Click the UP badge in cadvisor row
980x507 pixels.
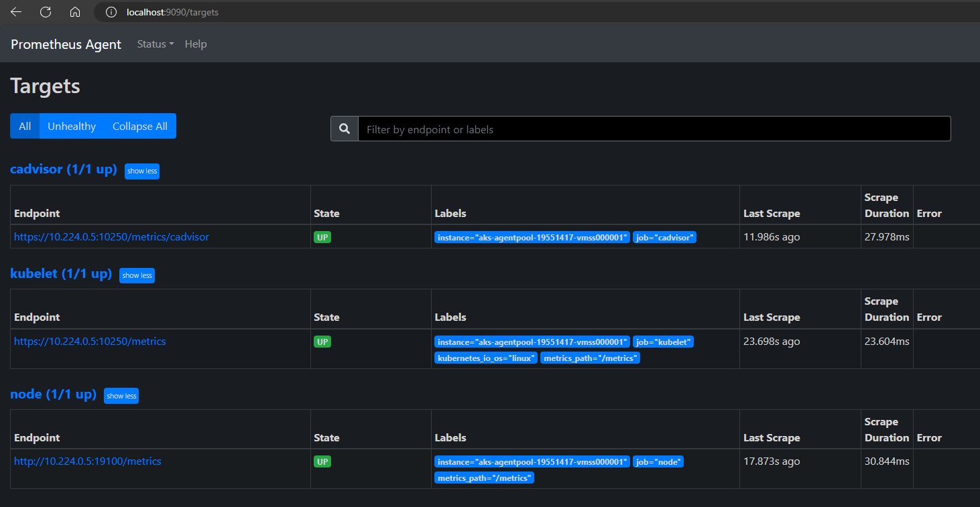pyautogui.click(x=322, y=237)
